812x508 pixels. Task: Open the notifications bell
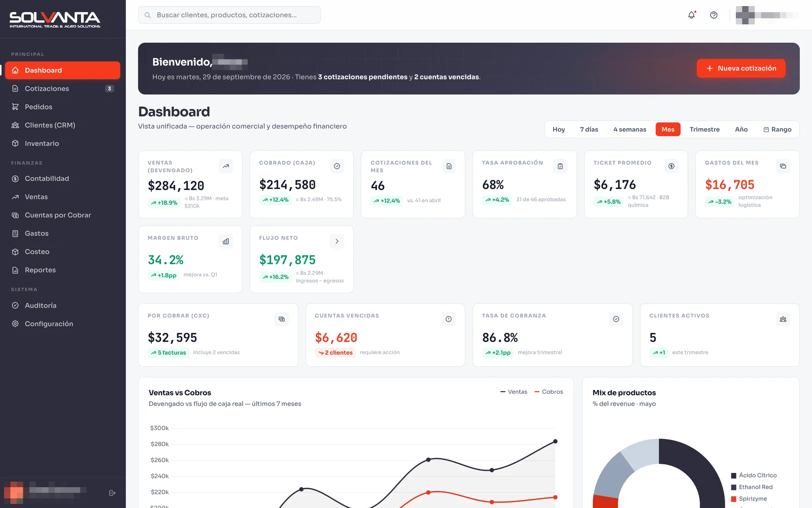[x=691, y=15]
